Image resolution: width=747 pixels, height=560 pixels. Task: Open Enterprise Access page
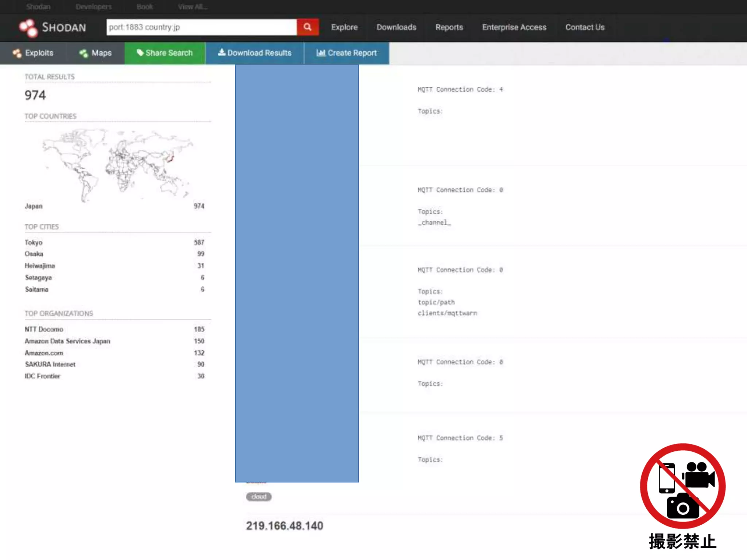[514, 27]
